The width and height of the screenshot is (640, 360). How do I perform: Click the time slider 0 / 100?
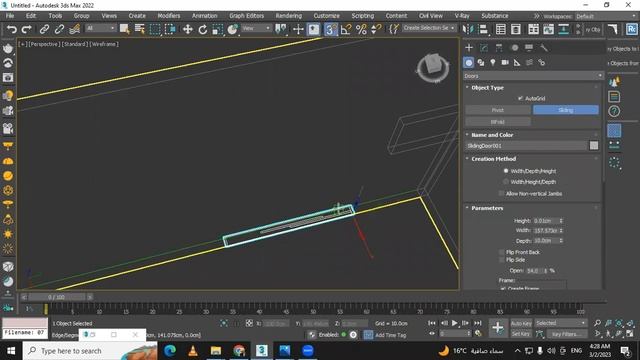(56, 297)
